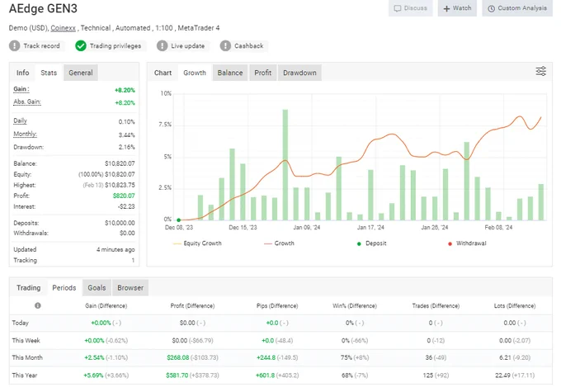561x392 pixels.
Task: Click interest value -$2.23
Action: pyautogui.click(x=126, y=206)
